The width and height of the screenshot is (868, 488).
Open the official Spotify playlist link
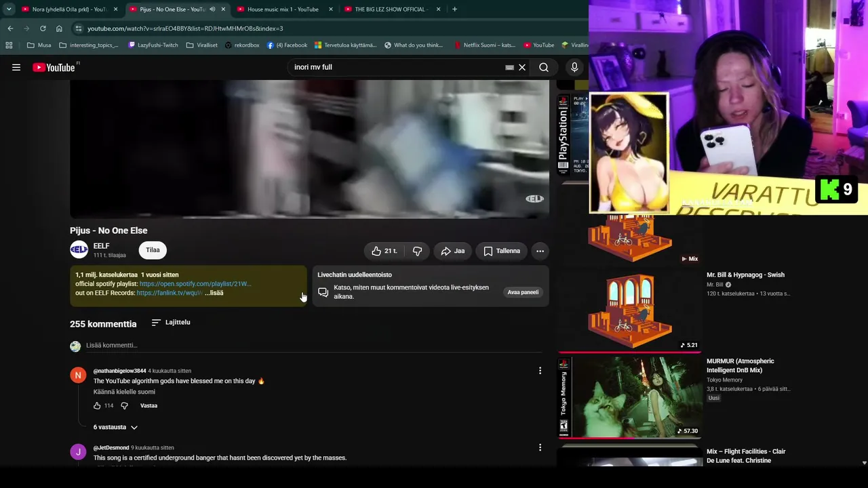click(x=195, y=284)
